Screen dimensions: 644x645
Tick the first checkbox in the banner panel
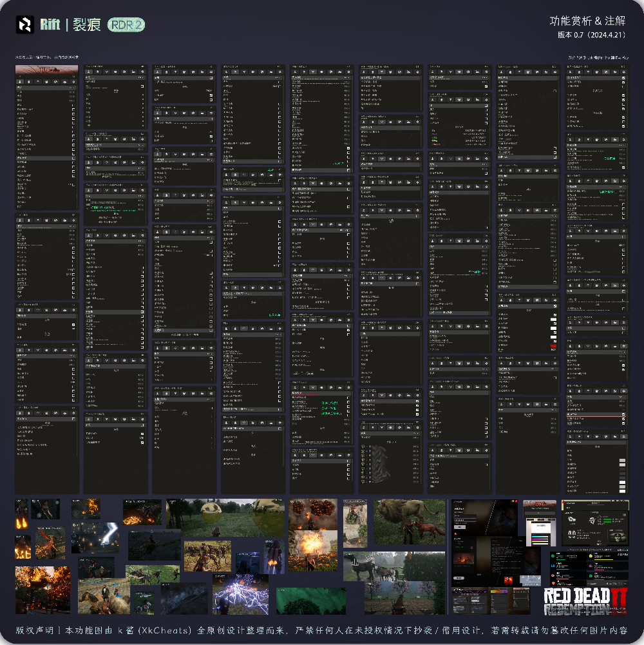(x=73, y=110)
